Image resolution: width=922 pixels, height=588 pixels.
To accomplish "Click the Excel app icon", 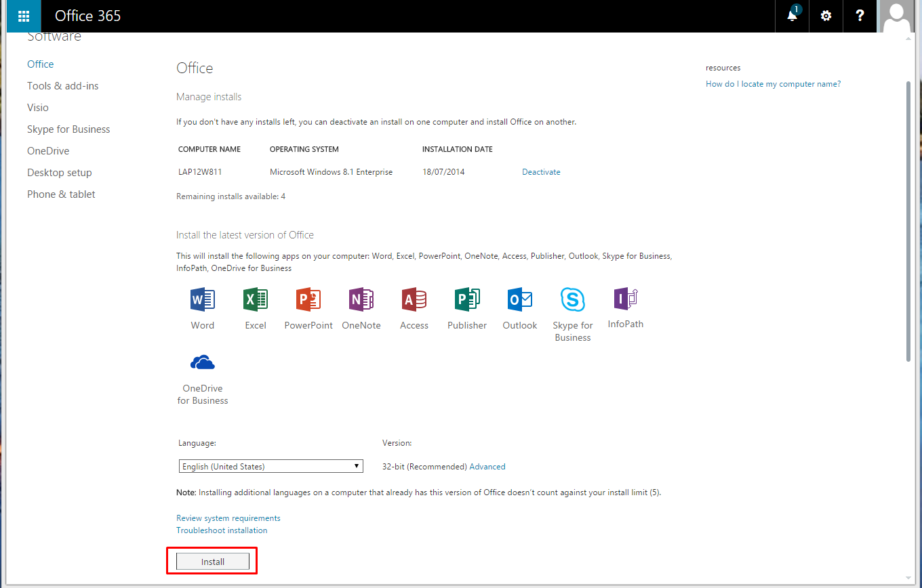I will point(256,299).
